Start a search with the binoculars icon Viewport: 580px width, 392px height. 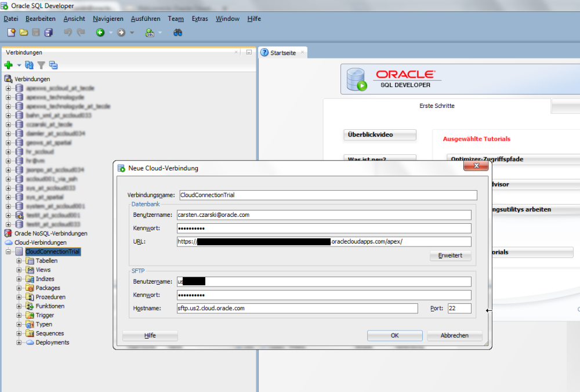[178, 32]
